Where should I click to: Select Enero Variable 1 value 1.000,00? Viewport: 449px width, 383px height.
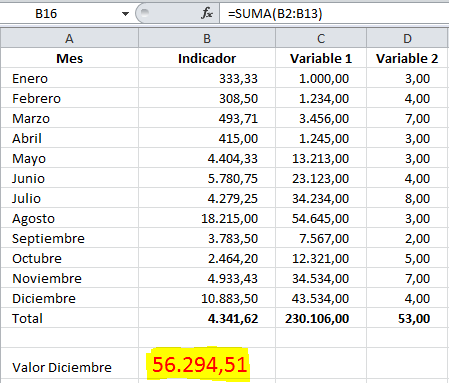click(321, 78)
